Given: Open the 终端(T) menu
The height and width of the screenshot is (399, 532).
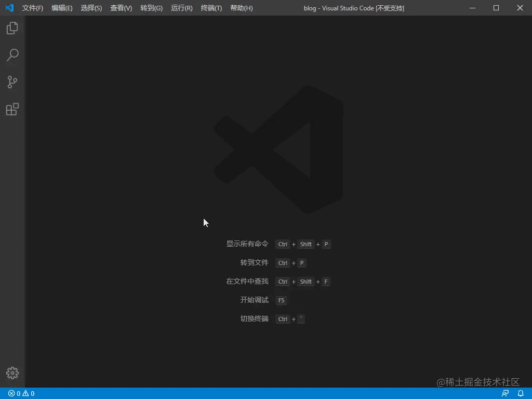Looking at the screenshot, I should point(211,8).
